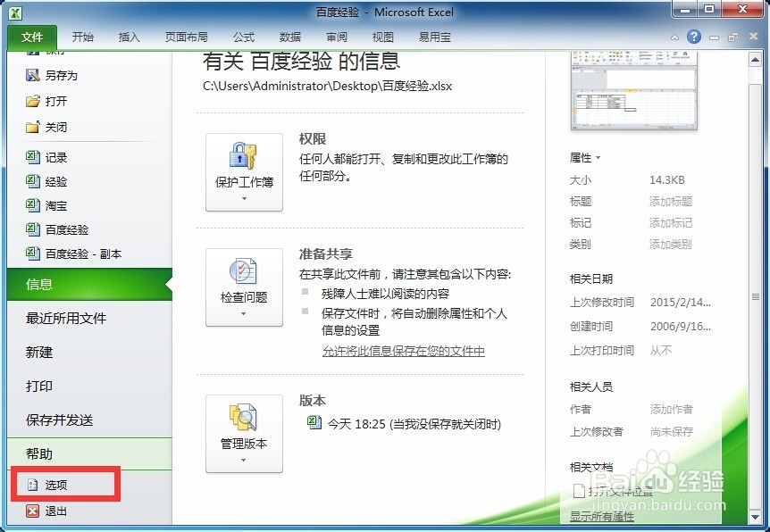
Task: Click the 显示所有属性 link
Action: [x=601, y=516]
